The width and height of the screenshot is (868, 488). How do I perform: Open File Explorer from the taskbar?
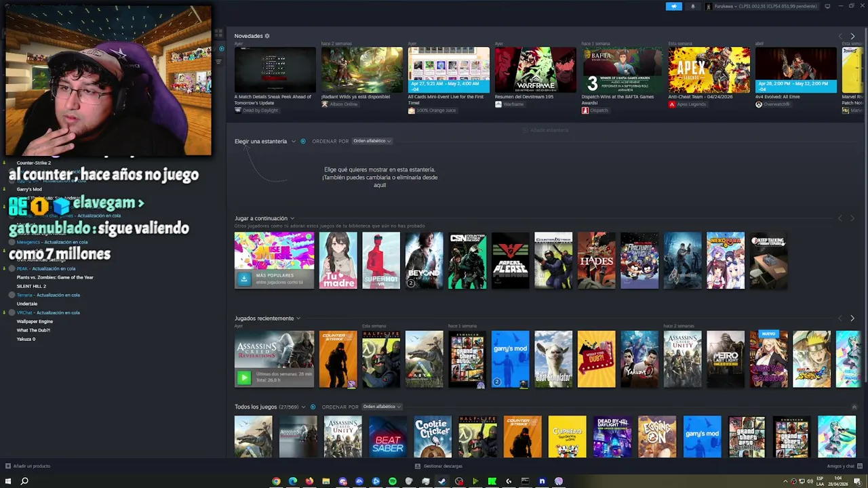[326, 481]
